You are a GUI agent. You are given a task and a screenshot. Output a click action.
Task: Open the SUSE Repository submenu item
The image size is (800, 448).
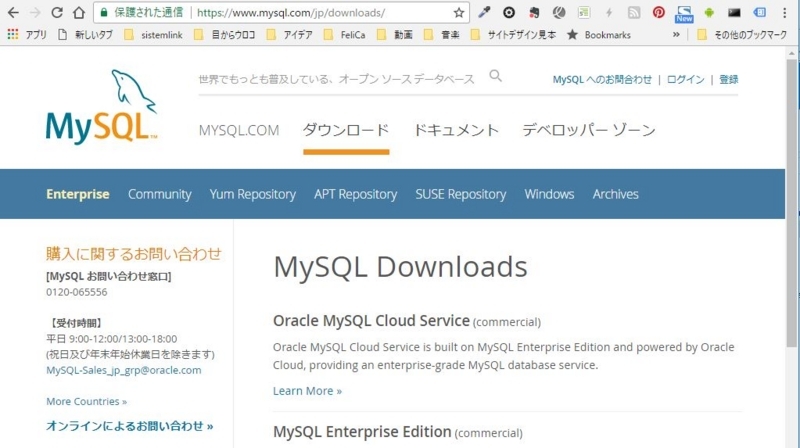461,194
